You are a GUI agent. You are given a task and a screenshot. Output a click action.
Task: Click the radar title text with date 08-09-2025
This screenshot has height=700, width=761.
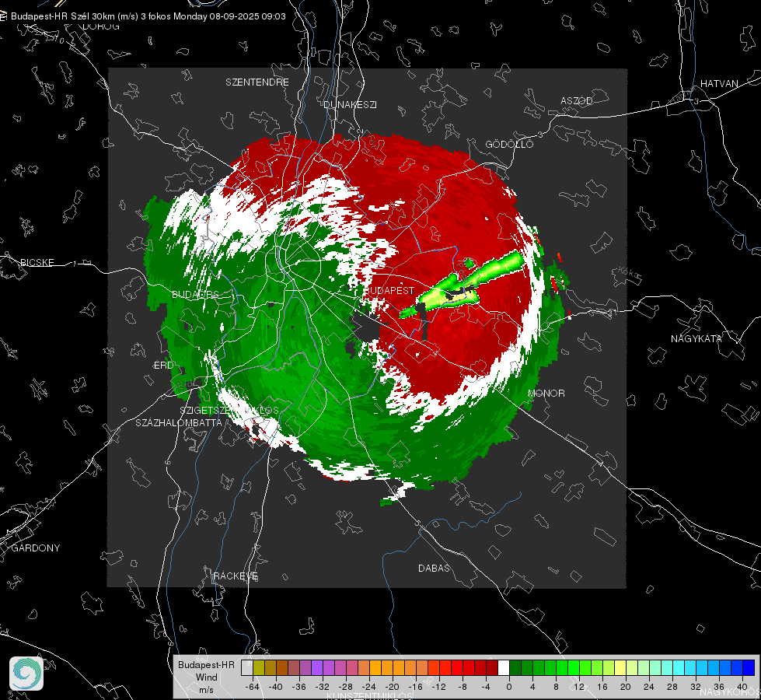point(148,16)
